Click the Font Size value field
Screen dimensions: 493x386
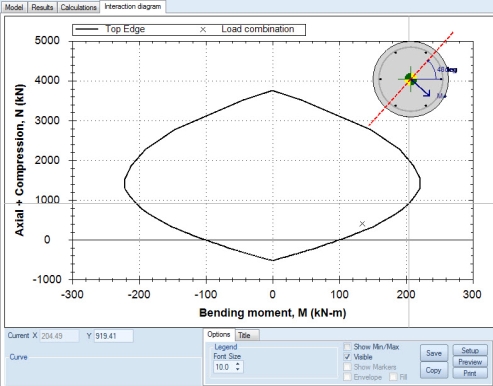[x=223, y=367]
